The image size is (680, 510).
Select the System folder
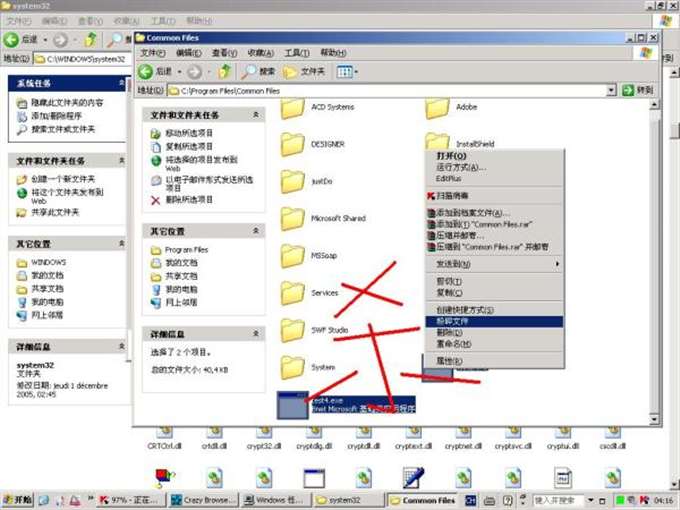coord(307,368)
